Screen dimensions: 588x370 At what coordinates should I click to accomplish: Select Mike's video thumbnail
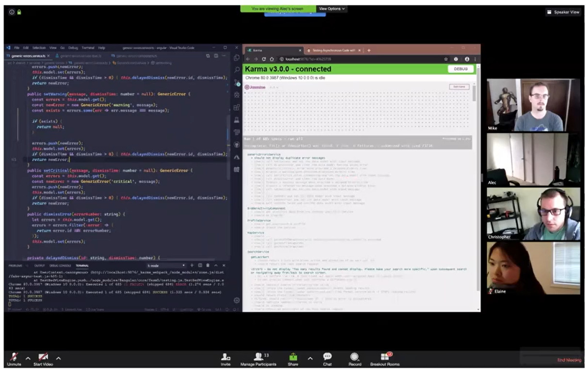533,105
